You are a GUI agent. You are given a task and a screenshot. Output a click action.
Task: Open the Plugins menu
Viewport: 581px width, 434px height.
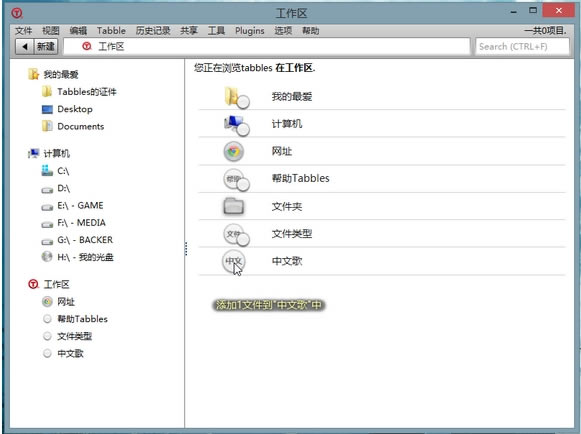coord(250,31)
